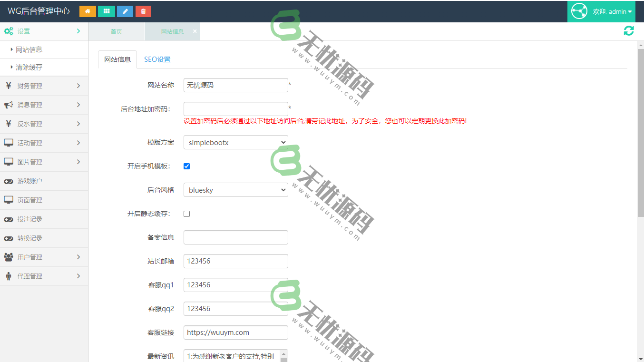This screenshot has width=644, height=362.
Task: Click inside the 网站名称 input field
Action: (235, 85)
